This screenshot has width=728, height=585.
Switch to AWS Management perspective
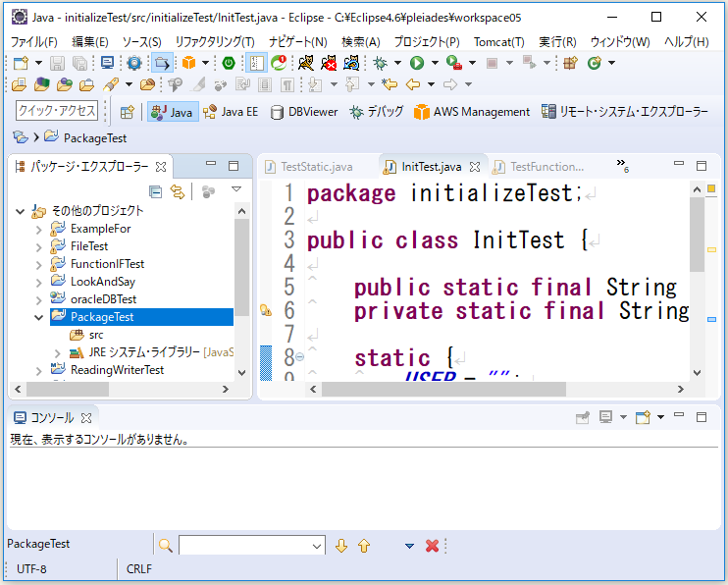(x=472, y=112)
